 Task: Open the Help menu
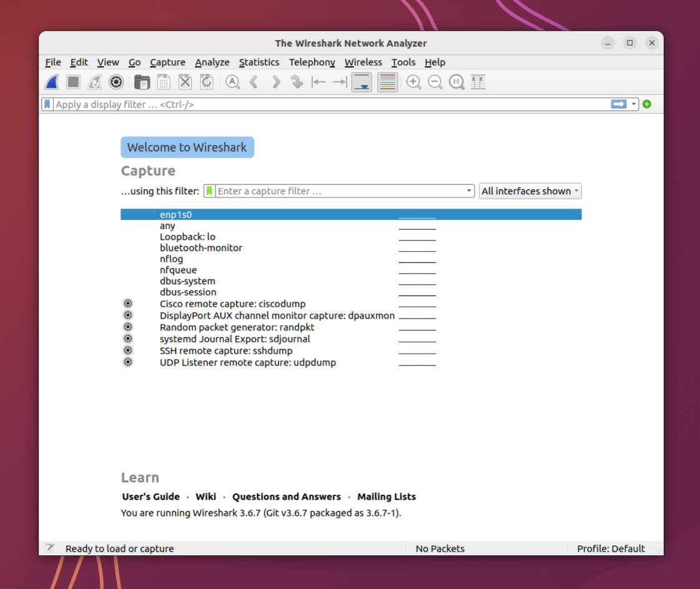tap(435, 62)
